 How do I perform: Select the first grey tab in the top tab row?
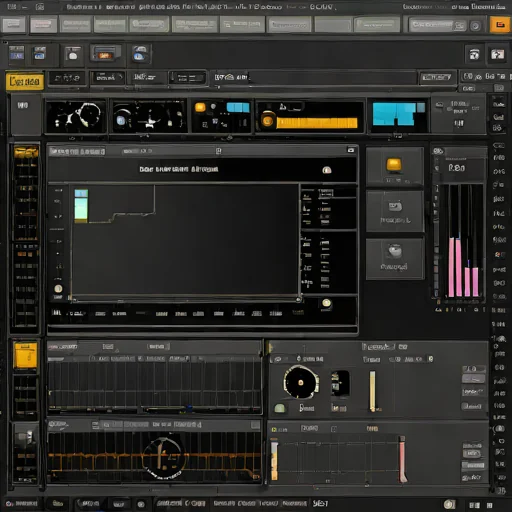14,24
